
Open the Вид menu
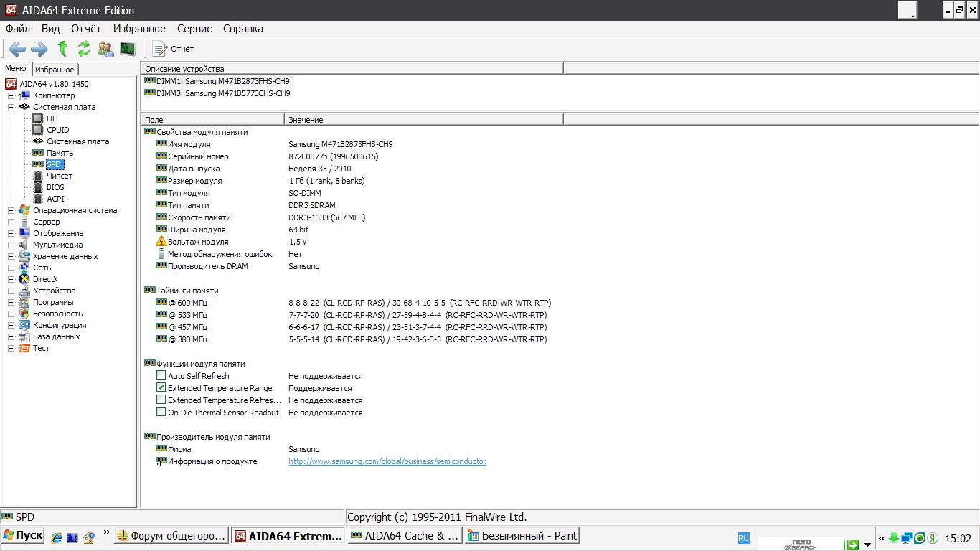(x=50, y=29)
